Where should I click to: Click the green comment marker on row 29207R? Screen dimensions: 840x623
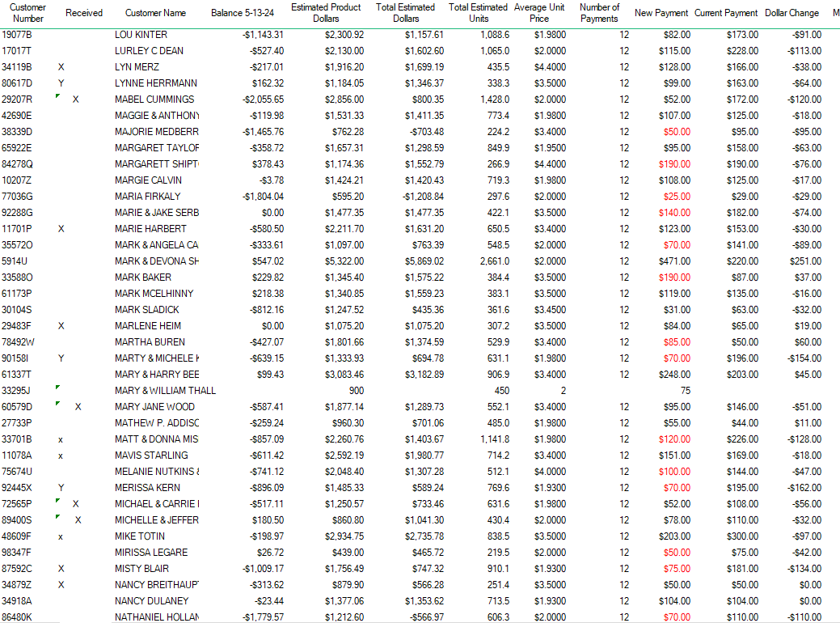[58, 96]
